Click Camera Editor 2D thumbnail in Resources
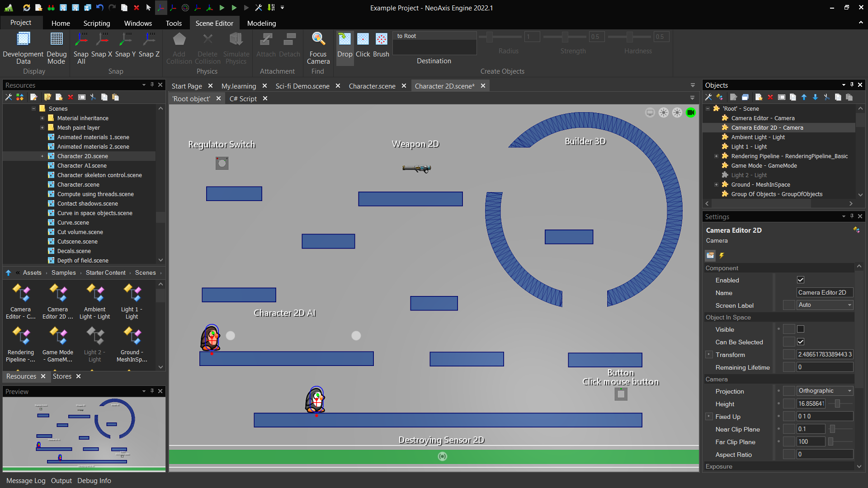 point(58,294)
